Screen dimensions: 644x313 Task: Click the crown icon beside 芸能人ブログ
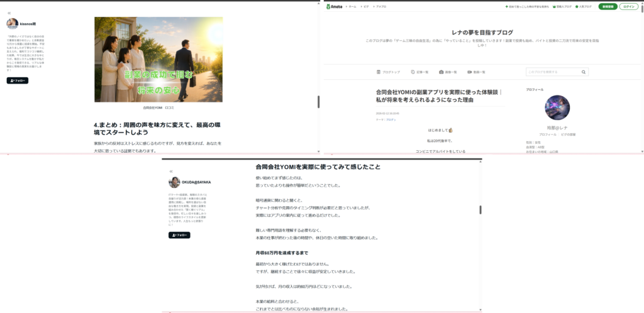[555, 6]
